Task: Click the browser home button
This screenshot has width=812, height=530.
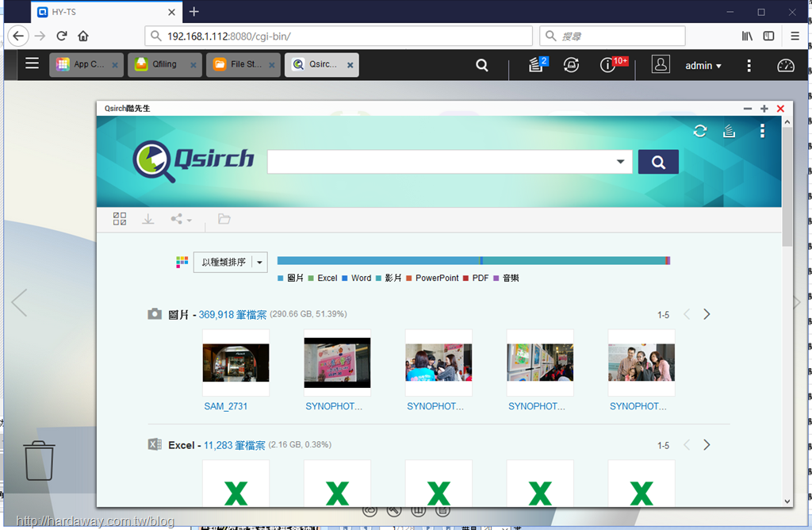Action: (x=82, y=36)
